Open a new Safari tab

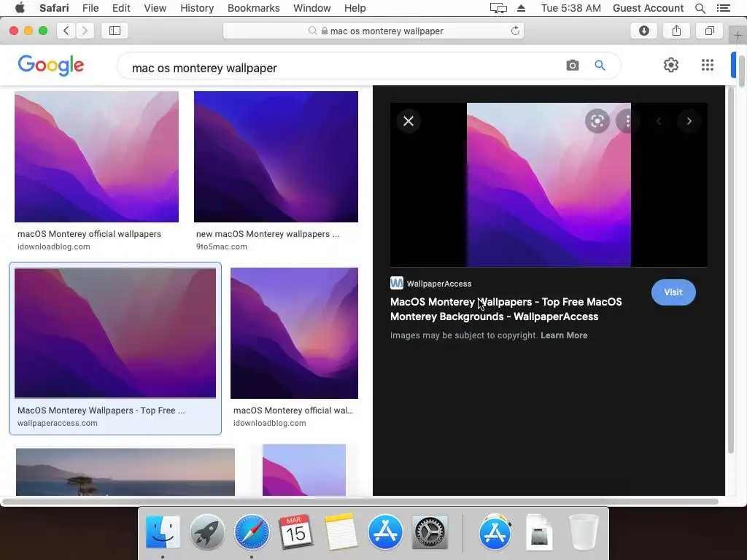738,35
